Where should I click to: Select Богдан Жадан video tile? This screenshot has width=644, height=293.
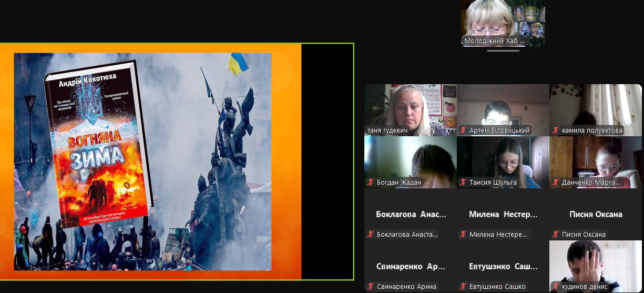(x=411, y=162)
